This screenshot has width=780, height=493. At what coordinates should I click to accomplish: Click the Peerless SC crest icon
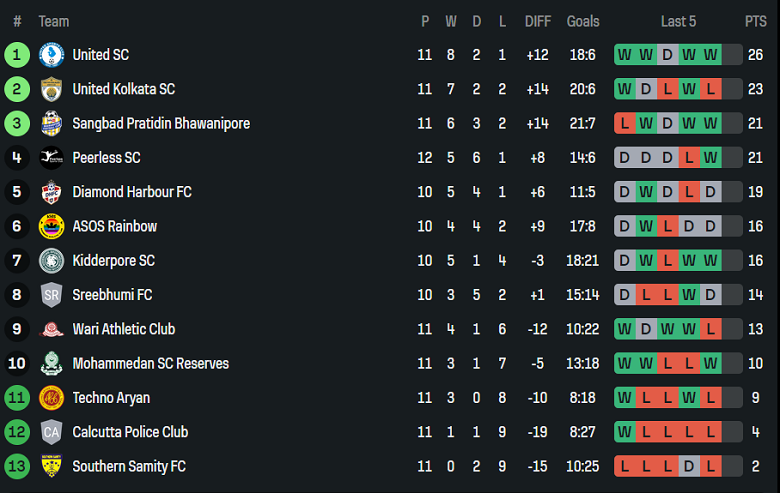(51, 158)
